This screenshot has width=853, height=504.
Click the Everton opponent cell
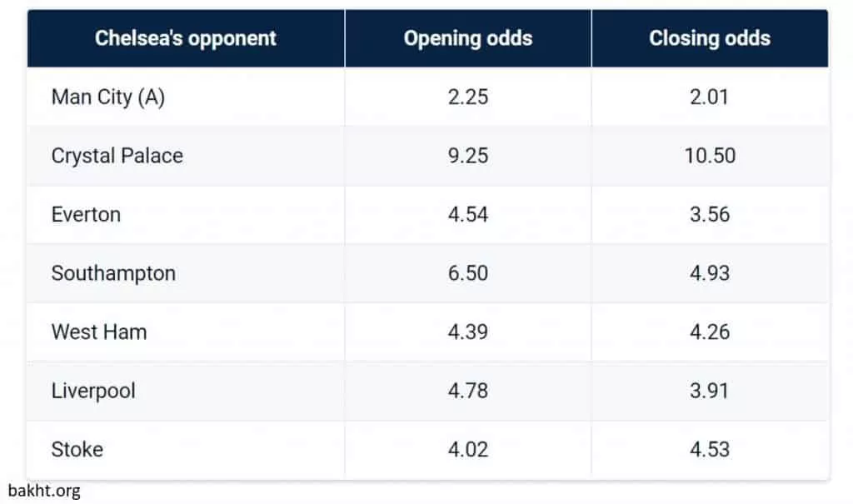point(86,214)
